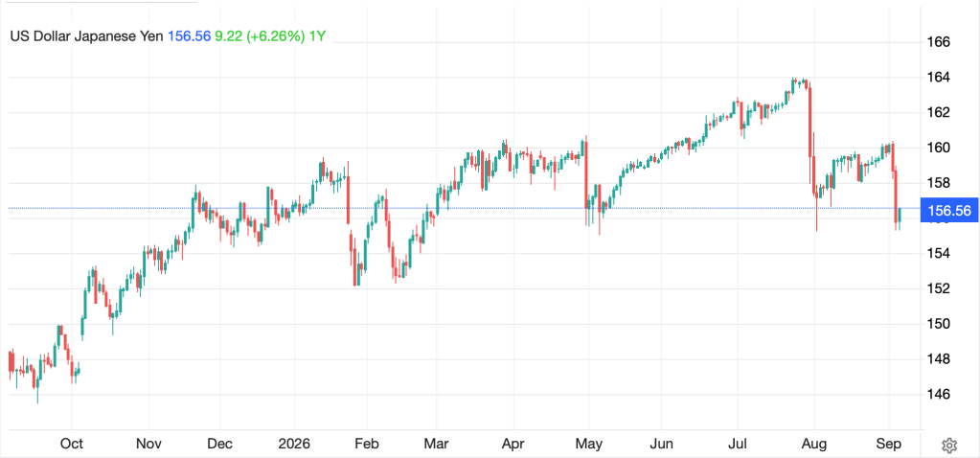Click the 9.22 (+6.26%) change value

pos(260,36)
